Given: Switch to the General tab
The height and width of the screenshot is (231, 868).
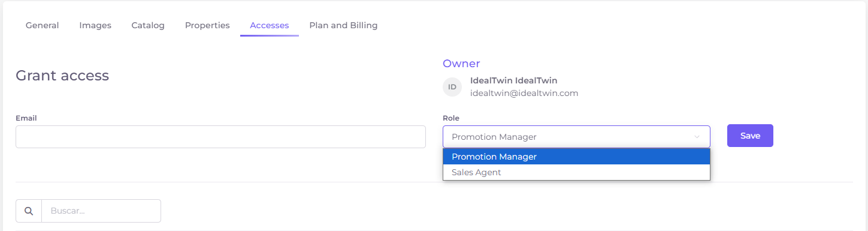Looking at the screenshot, I should tap(42, 25).
